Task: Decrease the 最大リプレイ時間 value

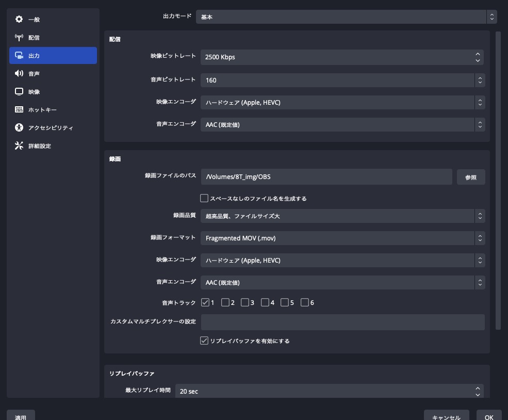Action: pos(478,394)
